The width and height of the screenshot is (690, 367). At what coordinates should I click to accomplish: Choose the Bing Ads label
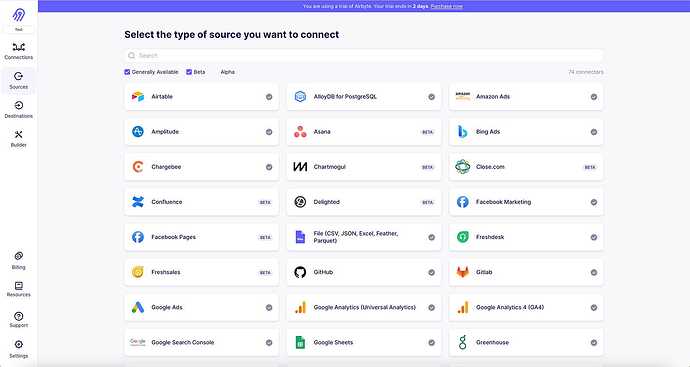488,132
